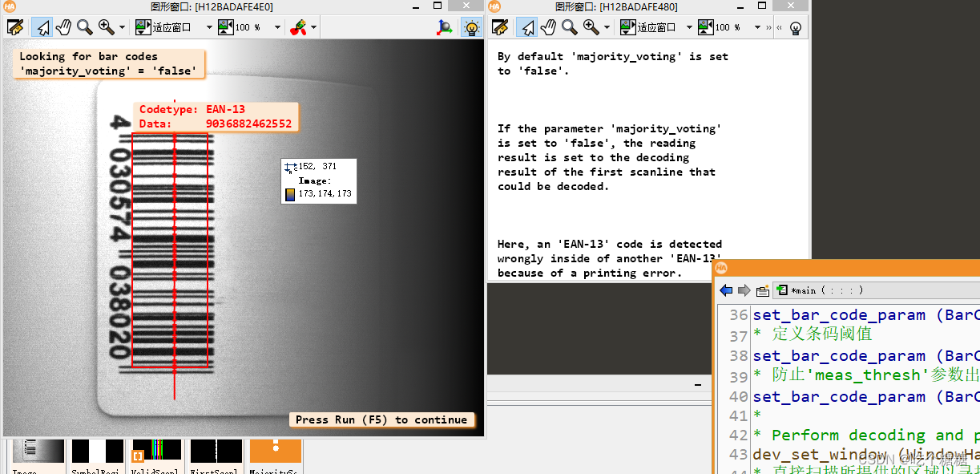Click the back arrow in the program editor
980x474 pixels.
pyautogui.click(x=726, y=290)
